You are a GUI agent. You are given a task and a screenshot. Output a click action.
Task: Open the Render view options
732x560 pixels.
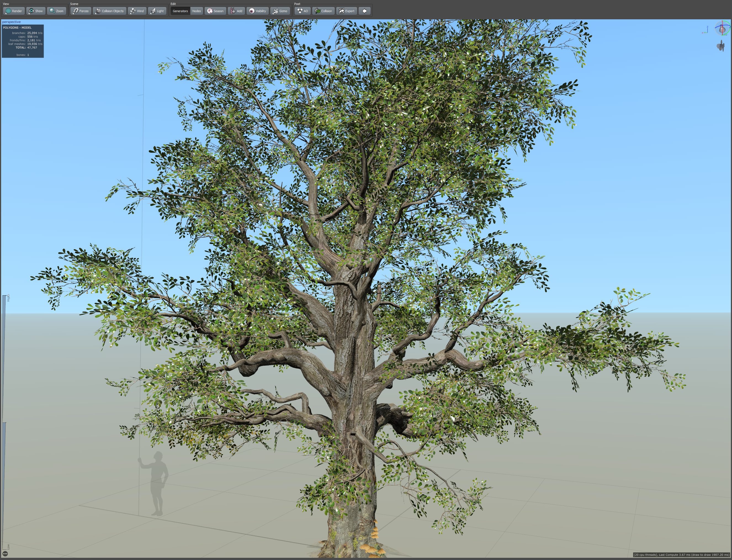14,11
